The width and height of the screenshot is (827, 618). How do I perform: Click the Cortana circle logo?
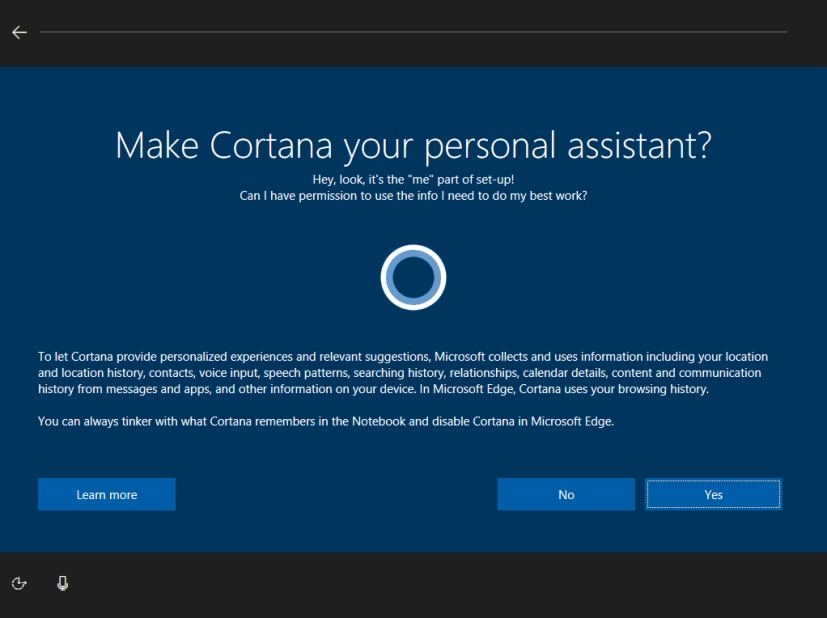click(x=413, y=277)
